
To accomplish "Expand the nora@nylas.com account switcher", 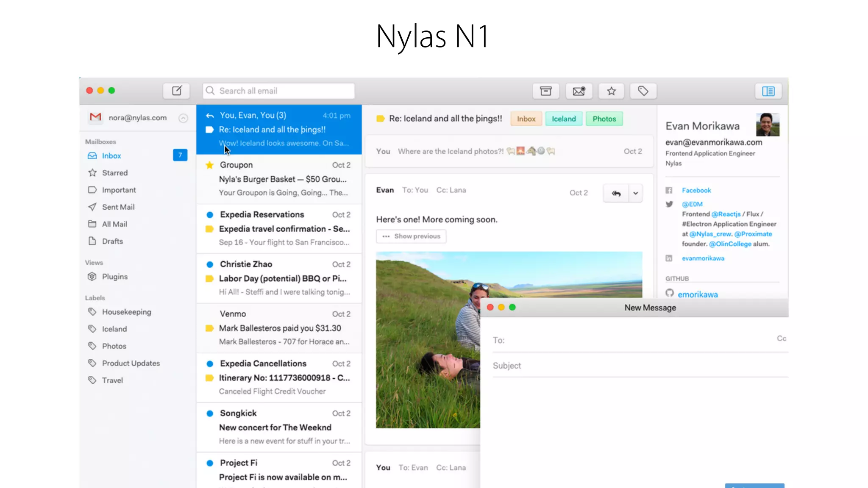I will pyautogui.click(x=183, y=118).
